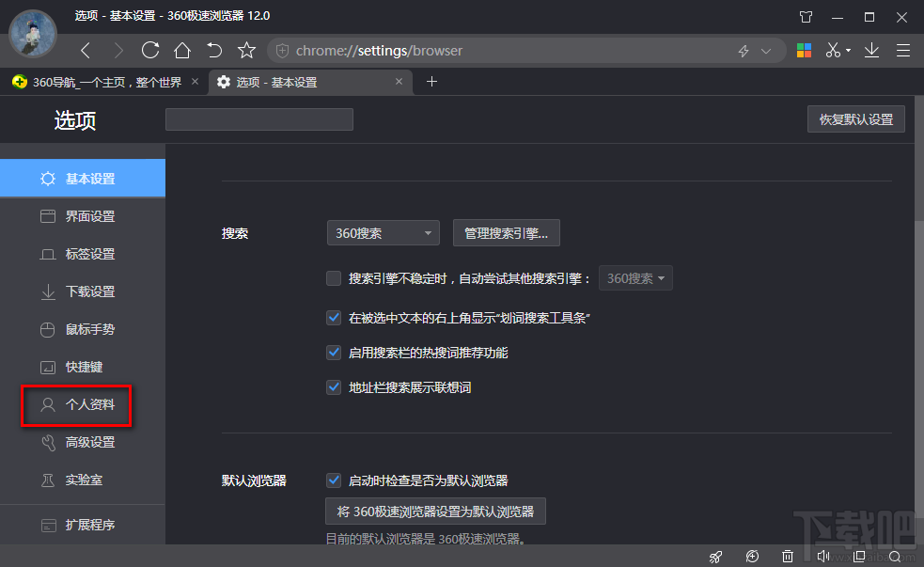924x567 pixels.
Task: Click the 恢复默认设置 button
Action: [855, 119]
